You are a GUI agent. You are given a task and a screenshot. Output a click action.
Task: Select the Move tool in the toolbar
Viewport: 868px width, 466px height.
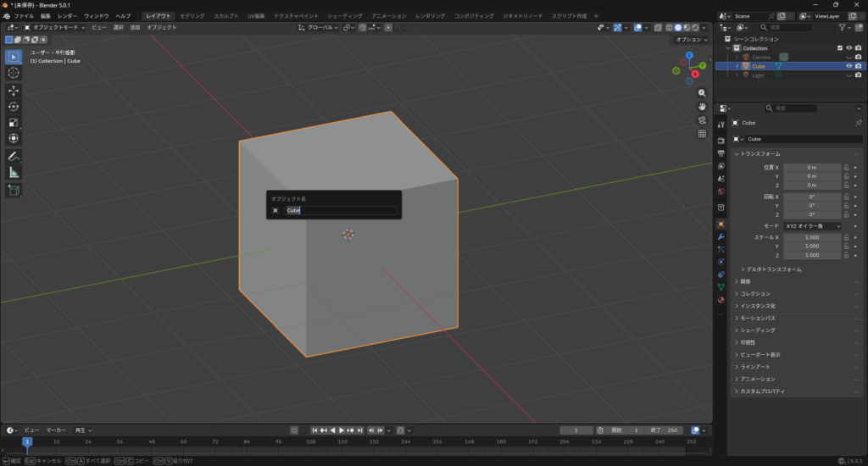(14, 91)
